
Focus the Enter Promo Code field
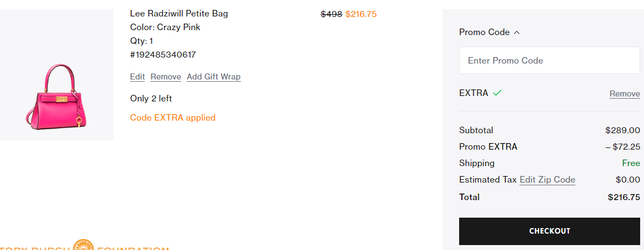coord(550,60)
